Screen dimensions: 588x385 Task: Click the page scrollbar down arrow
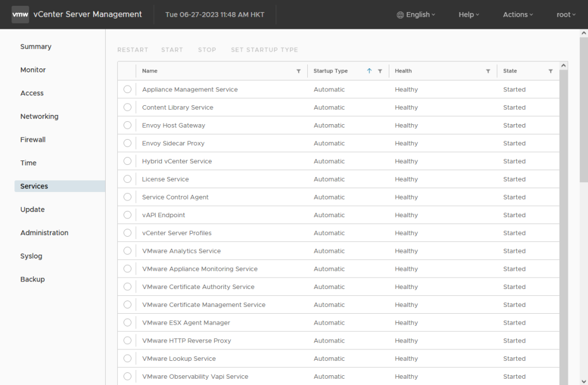[583, 381]
